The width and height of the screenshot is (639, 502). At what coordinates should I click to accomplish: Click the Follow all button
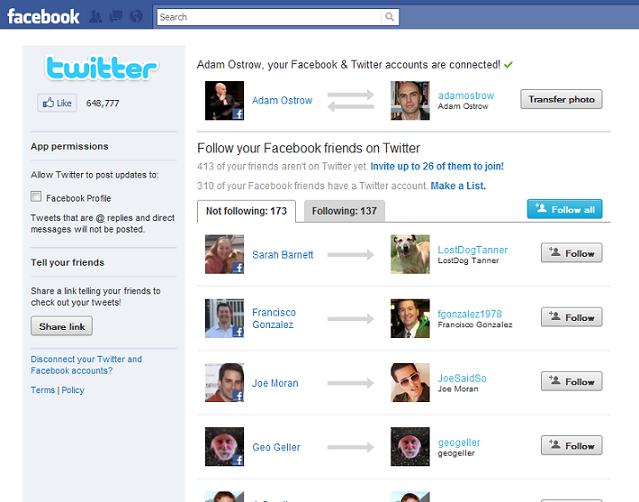(x=564, y=209)
